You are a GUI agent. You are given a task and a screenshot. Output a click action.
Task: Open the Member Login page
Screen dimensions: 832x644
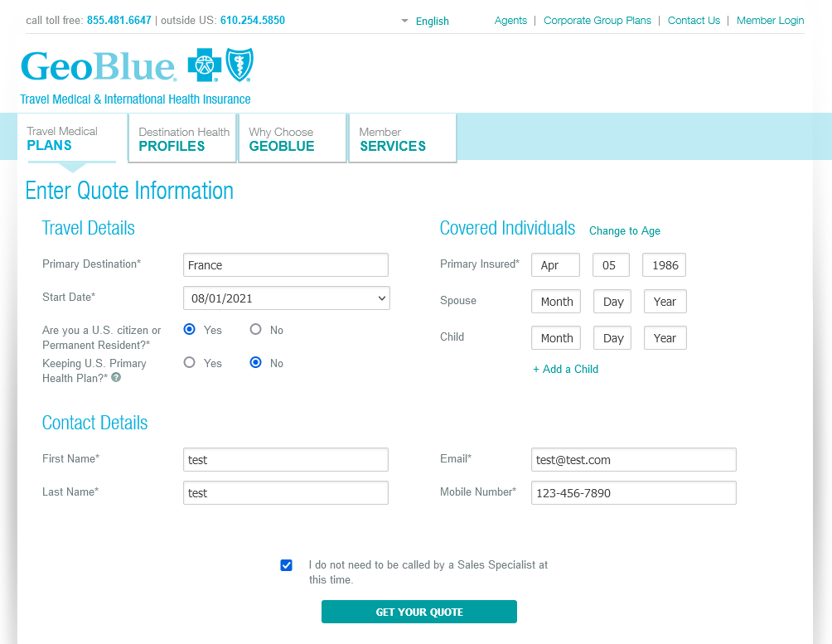pos(770,21)
